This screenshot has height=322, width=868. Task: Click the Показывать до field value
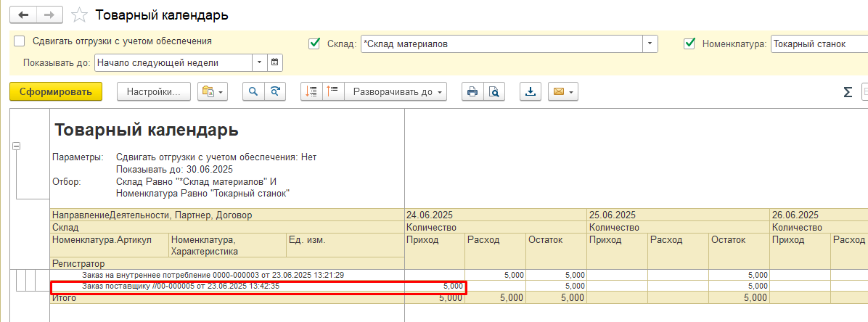coord(174,63)
